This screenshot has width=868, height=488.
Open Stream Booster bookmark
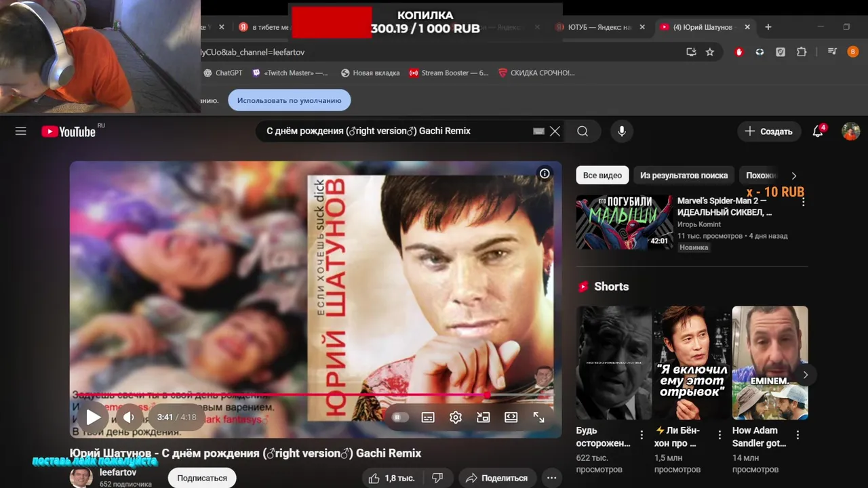point(449,73)
